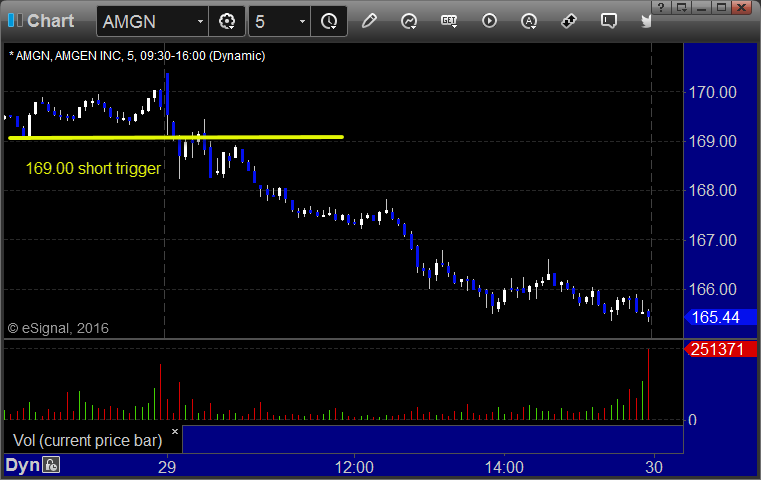This screenshot has width=761, height=480.
Task: Open chart settings gear icon
Action: pos(227,21)
